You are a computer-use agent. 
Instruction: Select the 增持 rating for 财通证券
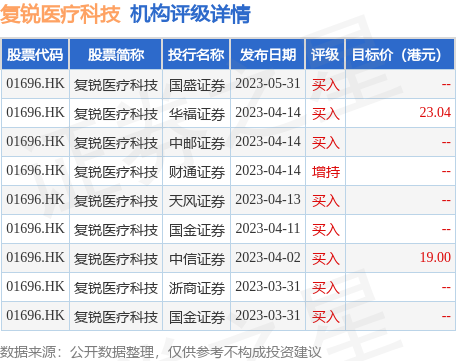pyautogui.click(x=326, y=172)
